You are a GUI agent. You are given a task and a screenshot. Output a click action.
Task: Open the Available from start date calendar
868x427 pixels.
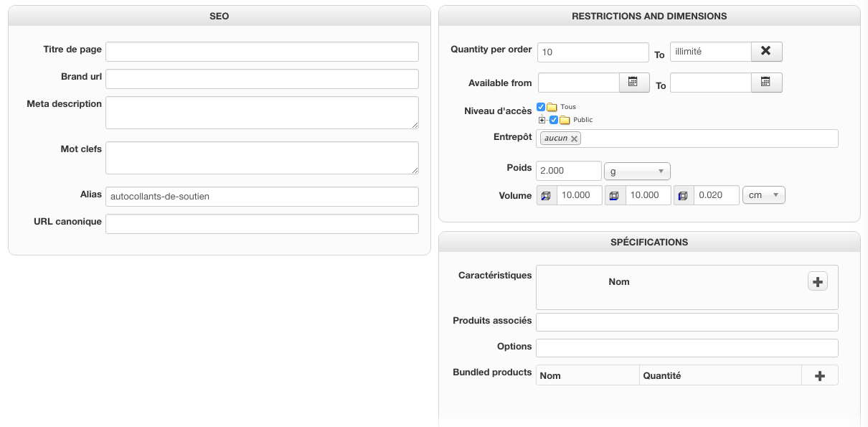tap(633, 83)
